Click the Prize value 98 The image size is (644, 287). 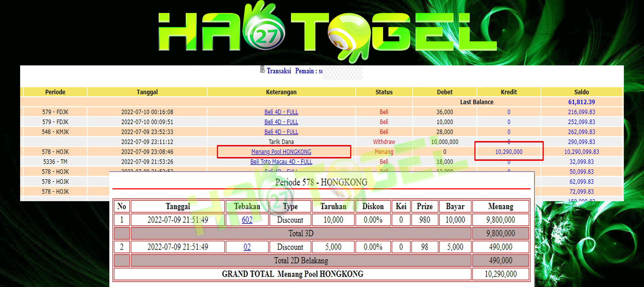[424, 247]
